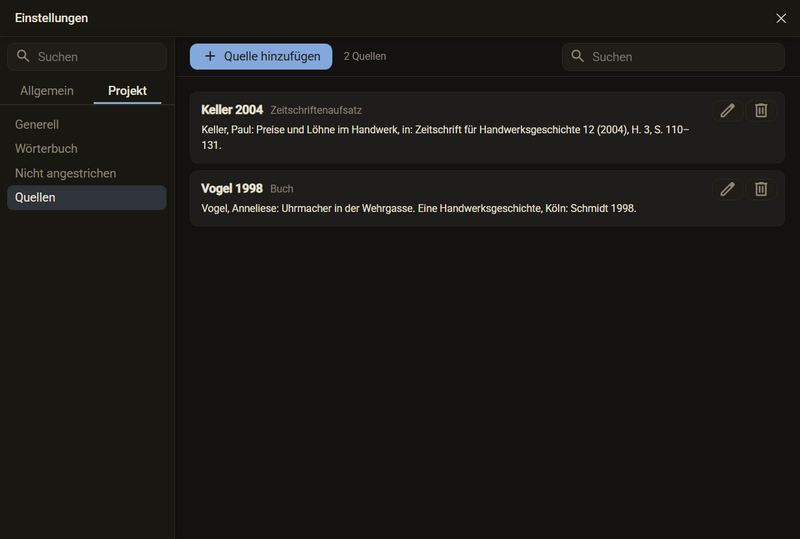This screenshot has height=539, width=800.
Task: Click the Vogel 1998 title
Action: 232,188
